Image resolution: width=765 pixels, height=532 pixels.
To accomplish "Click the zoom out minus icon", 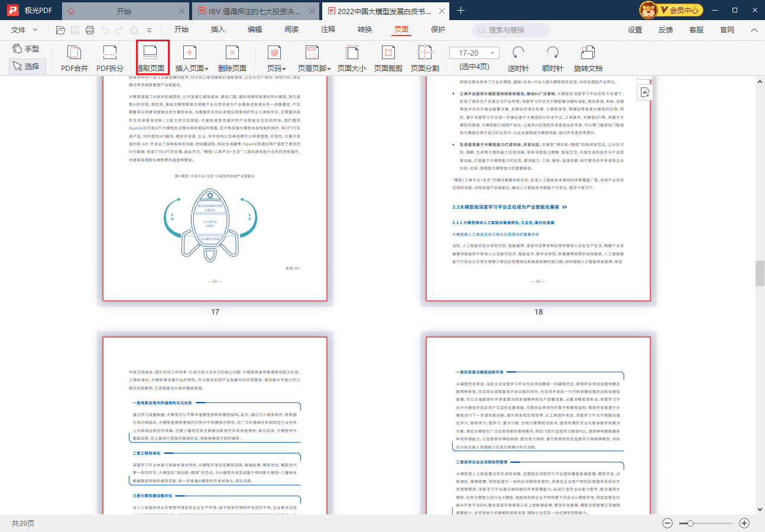I will [x=667, y=523].
